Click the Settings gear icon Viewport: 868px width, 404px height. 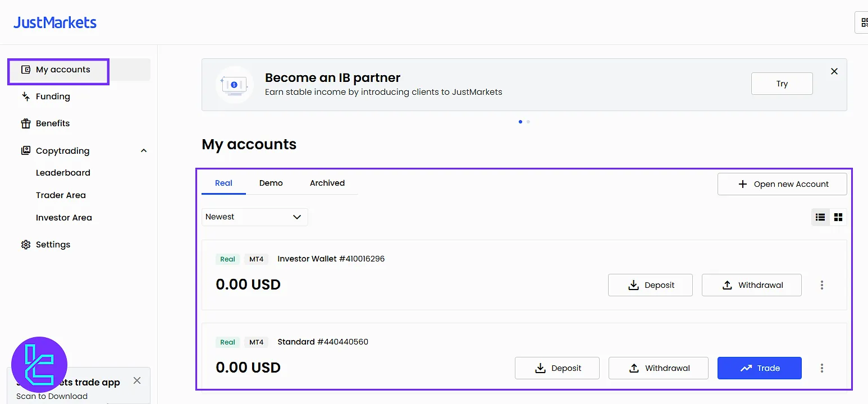tap(25, 245)
